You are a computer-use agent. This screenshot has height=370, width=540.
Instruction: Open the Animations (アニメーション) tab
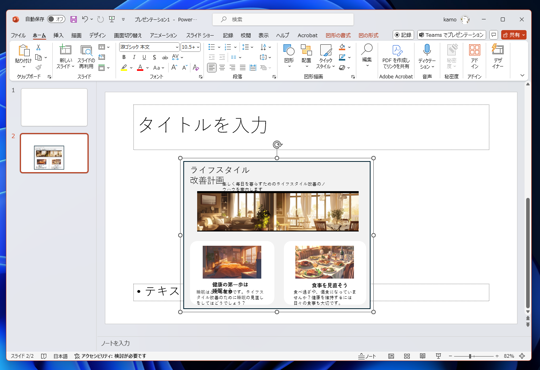click(x=163, y=35)
